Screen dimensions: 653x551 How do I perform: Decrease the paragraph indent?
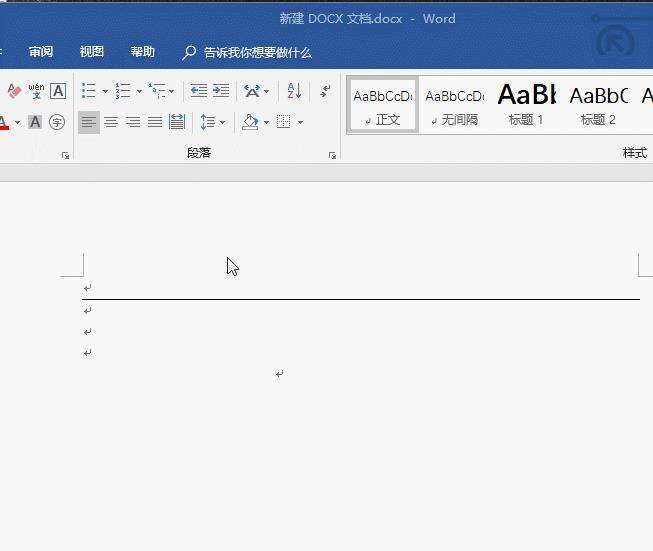[199, 91]
